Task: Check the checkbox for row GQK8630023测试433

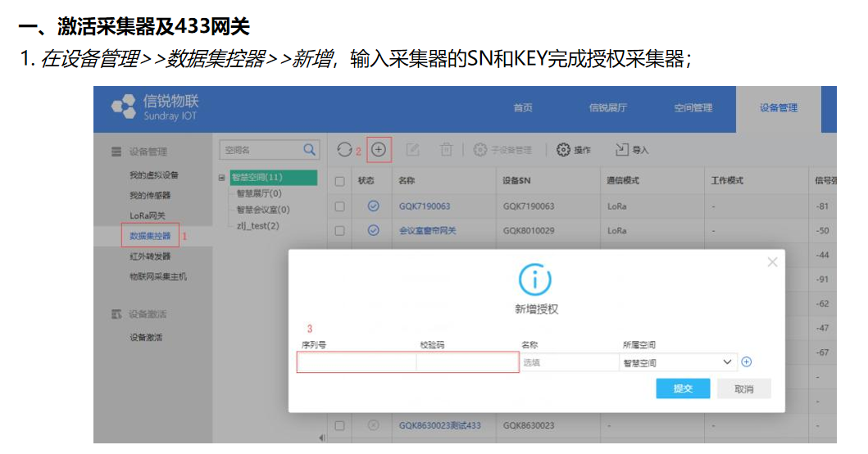Action: (x=340, y=426)
